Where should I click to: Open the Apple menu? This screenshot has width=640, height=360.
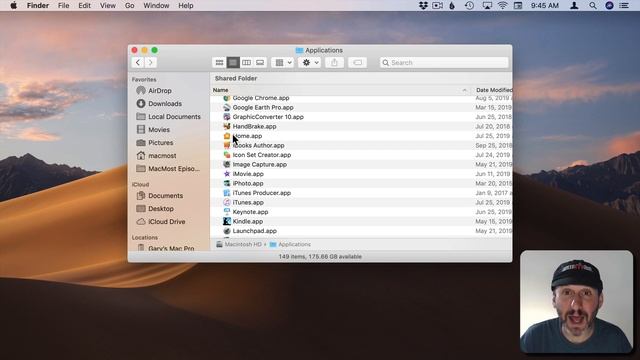[13, 6]
